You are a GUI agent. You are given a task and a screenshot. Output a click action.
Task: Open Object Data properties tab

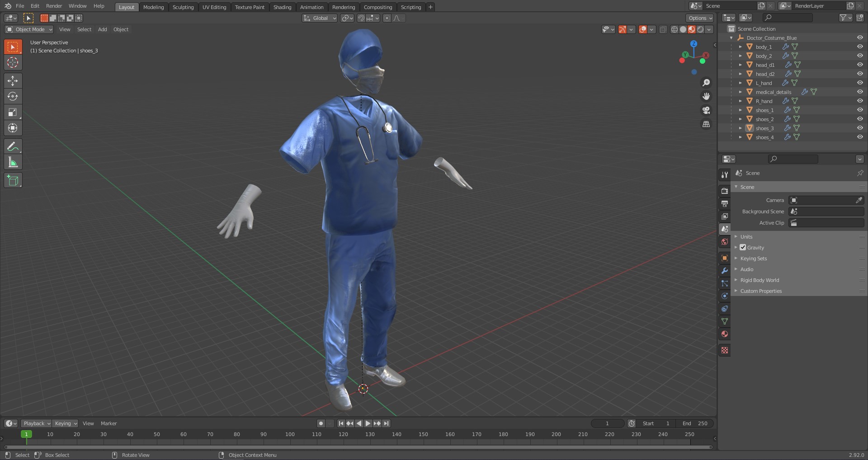click(x=725, y=321)
